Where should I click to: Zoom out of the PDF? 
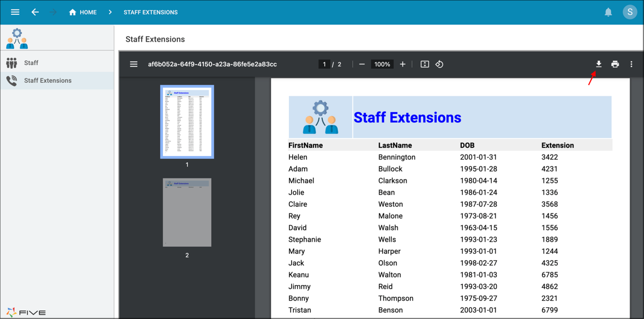pyautogui.click(x=362, y=64)
